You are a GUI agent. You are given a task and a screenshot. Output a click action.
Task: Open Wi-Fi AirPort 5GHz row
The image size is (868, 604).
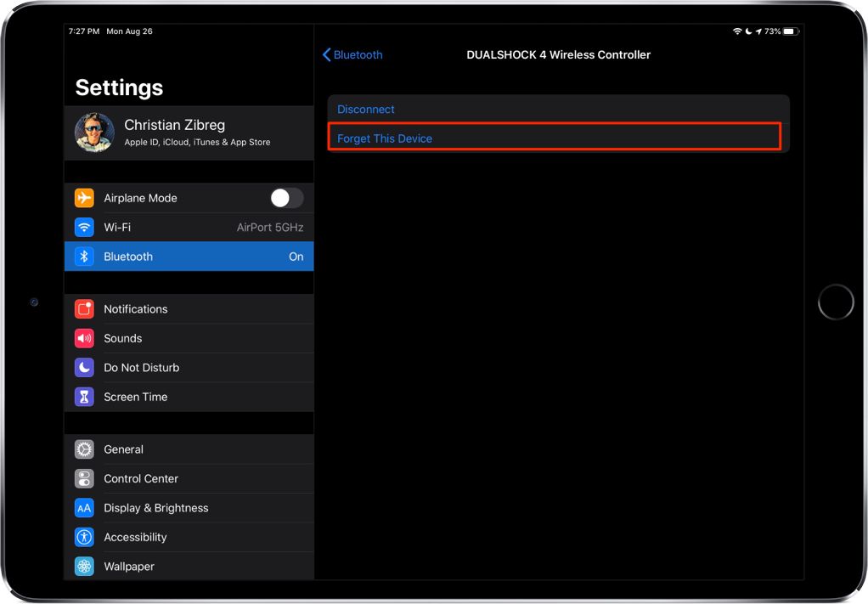point(189,227)
